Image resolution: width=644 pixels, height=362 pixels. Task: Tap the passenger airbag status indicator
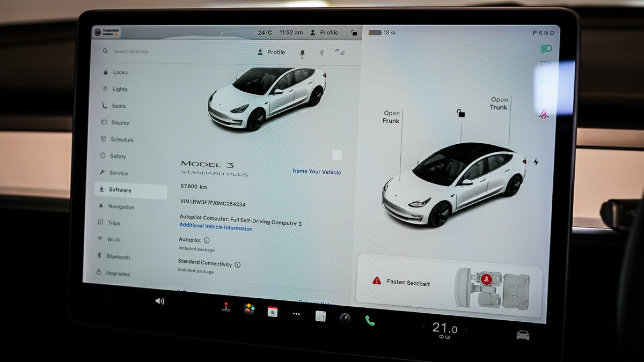(106, 32)
